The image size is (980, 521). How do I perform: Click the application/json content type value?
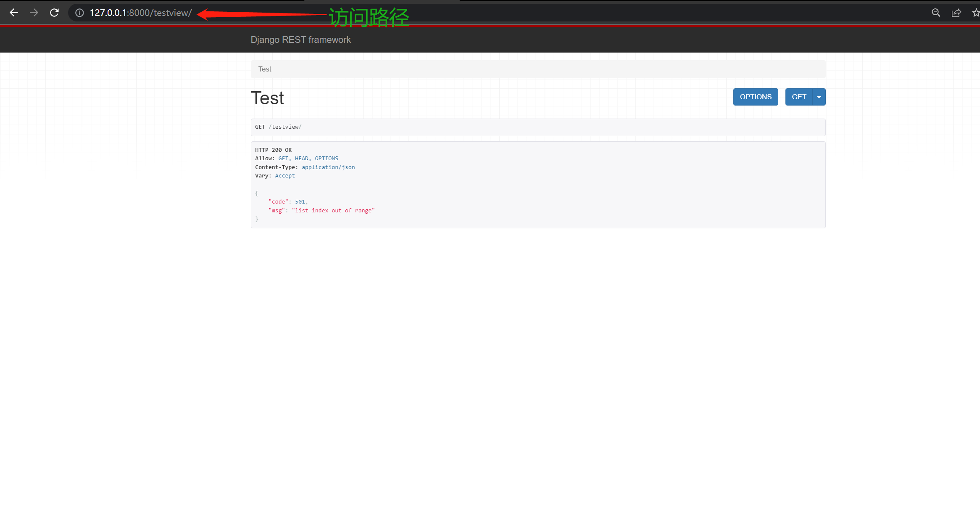328,167
